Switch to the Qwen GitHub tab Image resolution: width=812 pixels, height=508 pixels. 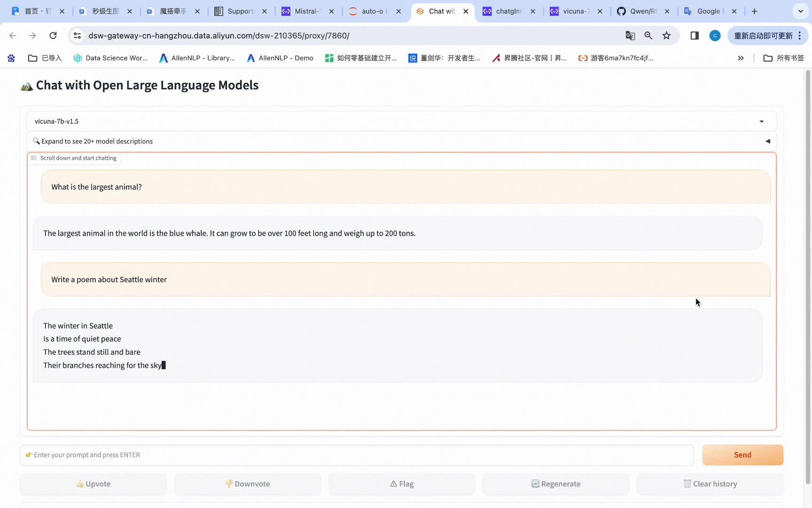pyautogui.click(x=643, y=11)
